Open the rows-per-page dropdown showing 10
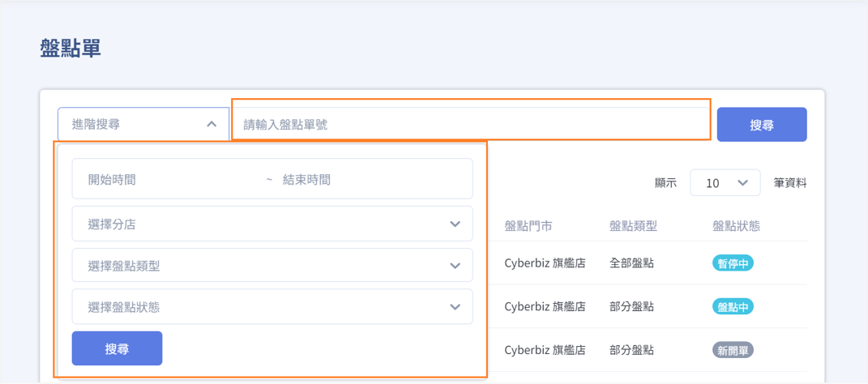The width and height of the screenshot is (868, 384). tap(725, 182)
